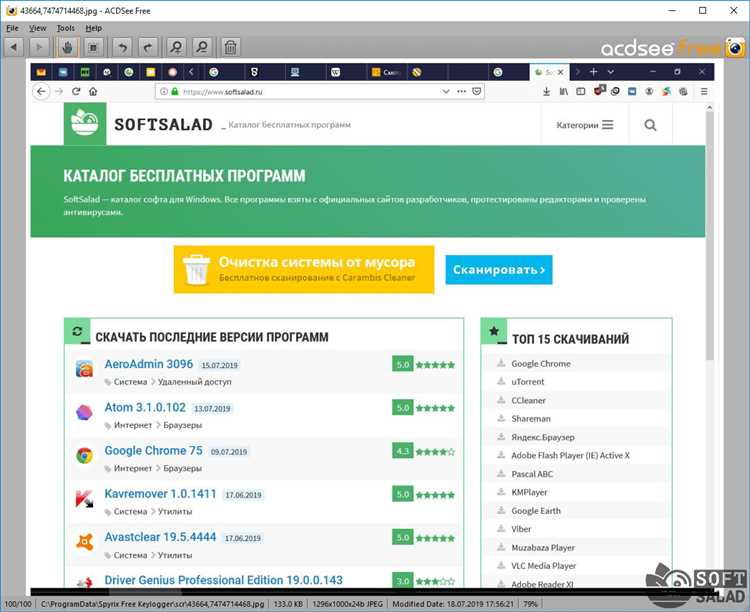Open the browser library icon
Viewport: 750px width, 612px height.
pyautogui.click(x=563, y=91)
